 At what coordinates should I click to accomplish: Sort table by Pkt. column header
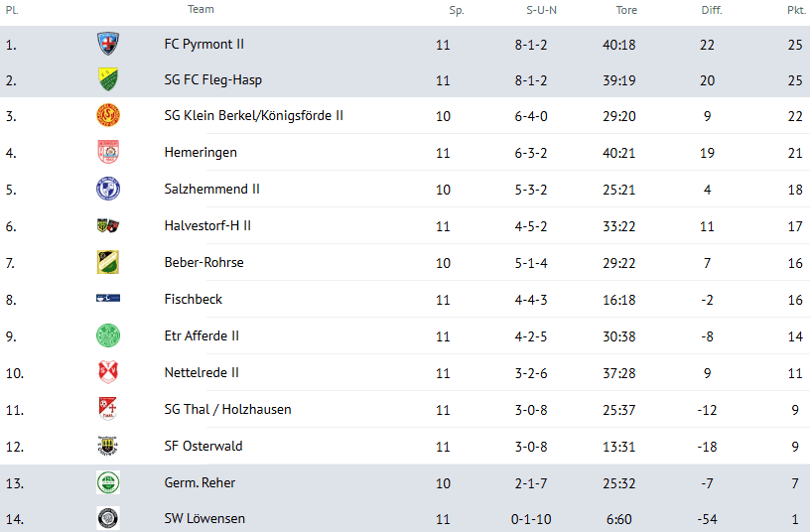tap(796, 11)
